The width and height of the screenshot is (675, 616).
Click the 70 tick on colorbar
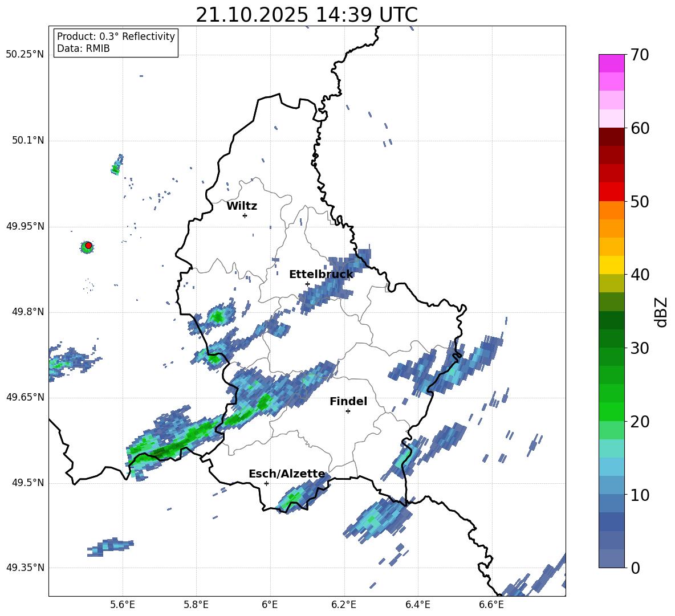coord(640,55)
